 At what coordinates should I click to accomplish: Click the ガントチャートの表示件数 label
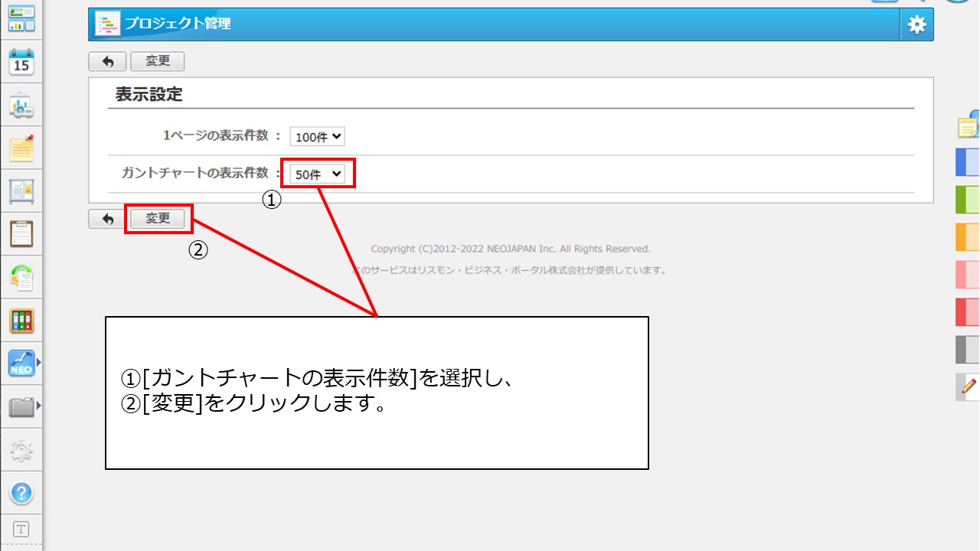point(195,173)
